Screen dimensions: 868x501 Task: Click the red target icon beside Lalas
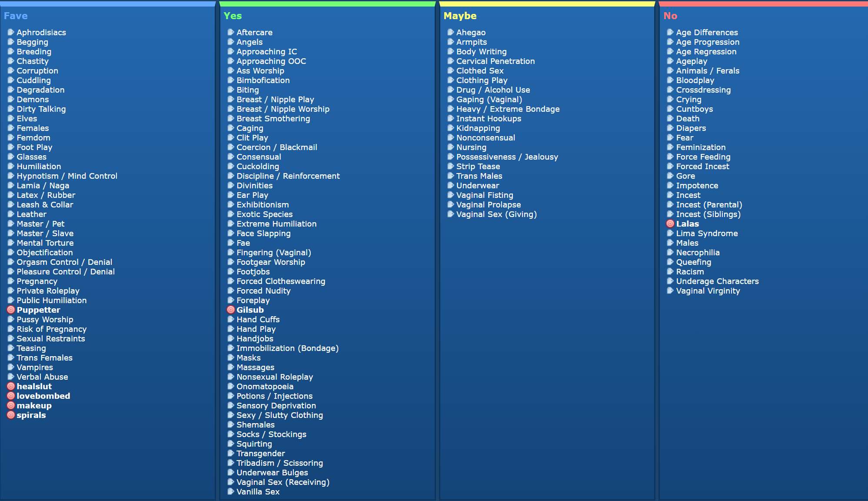(x=670, y=224)
